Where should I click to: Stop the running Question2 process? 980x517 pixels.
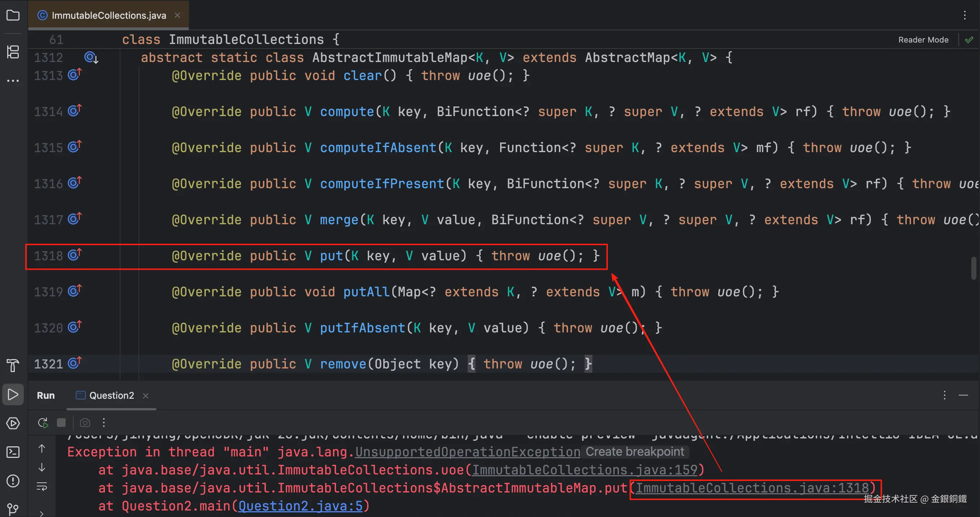(x=61, y=423)
